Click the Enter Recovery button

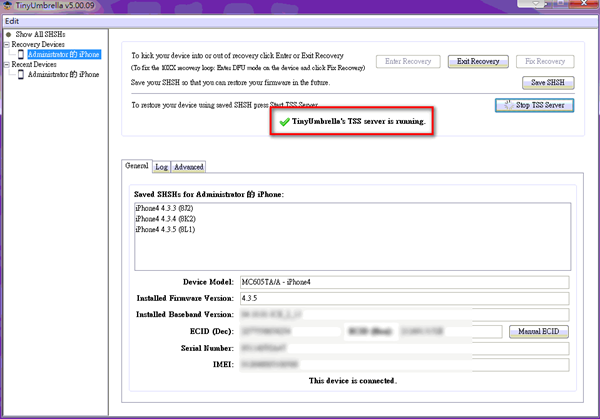coord(408,61)
